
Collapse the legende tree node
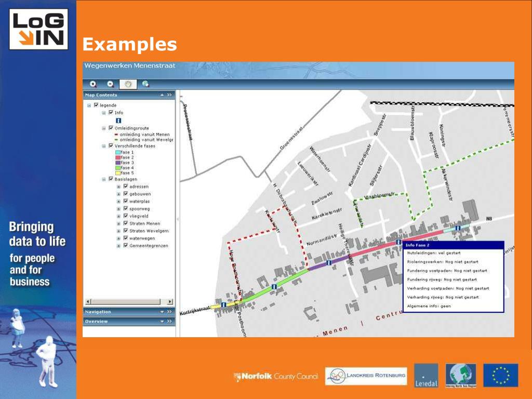pyautogui.click(x=89, y=105)
